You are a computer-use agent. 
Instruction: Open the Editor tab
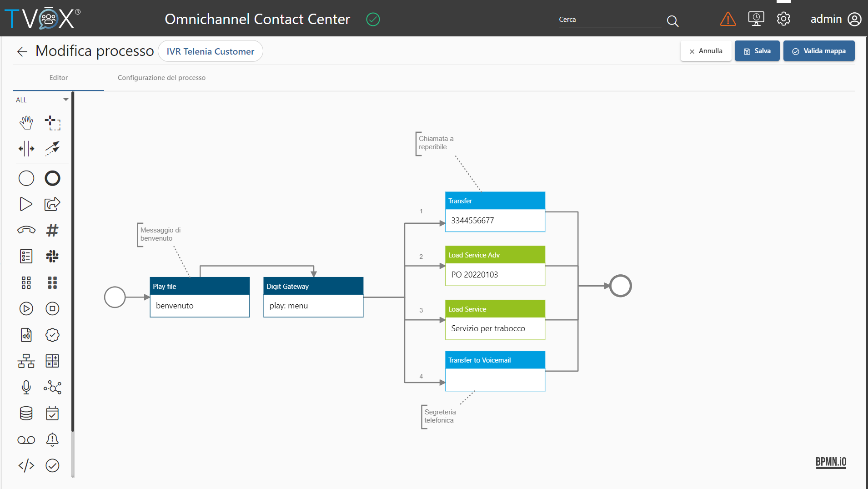(x=59, y=78)
